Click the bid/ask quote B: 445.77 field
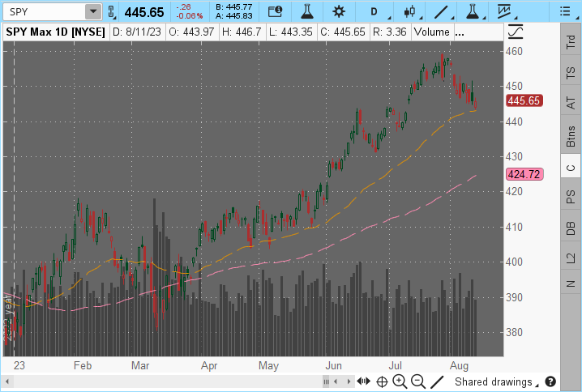The image size is (582, 392). [x=233, y=7]
